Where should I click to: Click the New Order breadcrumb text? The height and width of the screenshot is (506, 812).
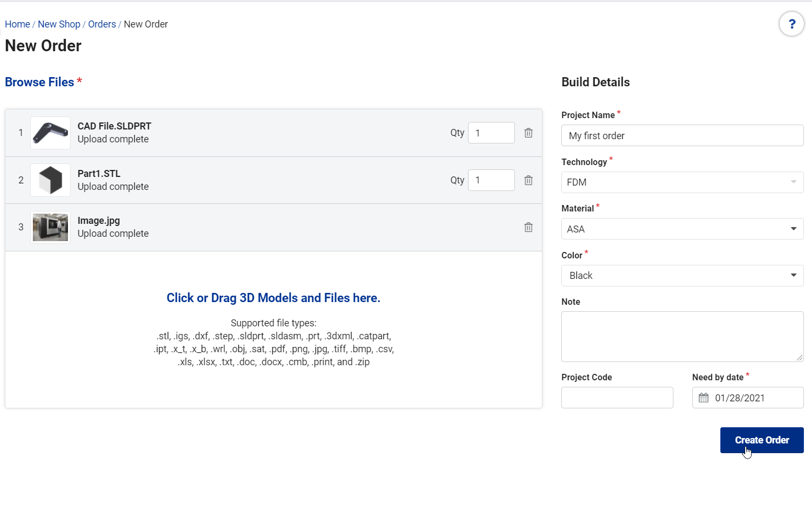coord(146,24)
